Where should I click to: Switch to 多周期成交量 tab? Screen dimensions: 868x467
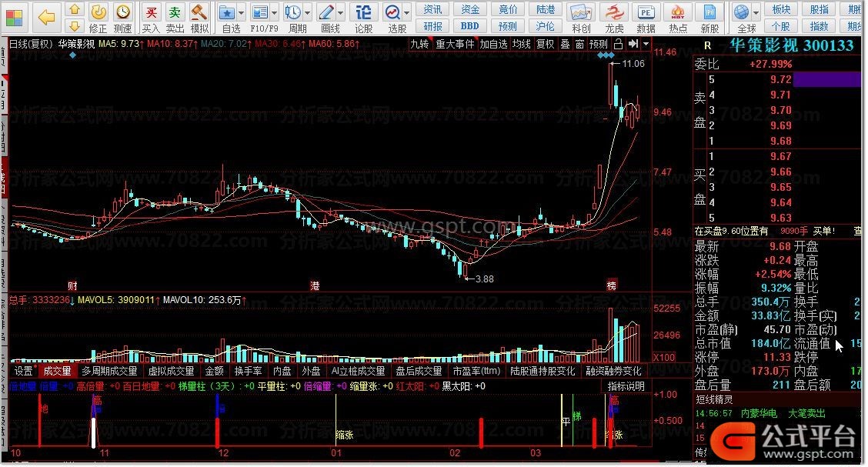click(x=109, y=371)
